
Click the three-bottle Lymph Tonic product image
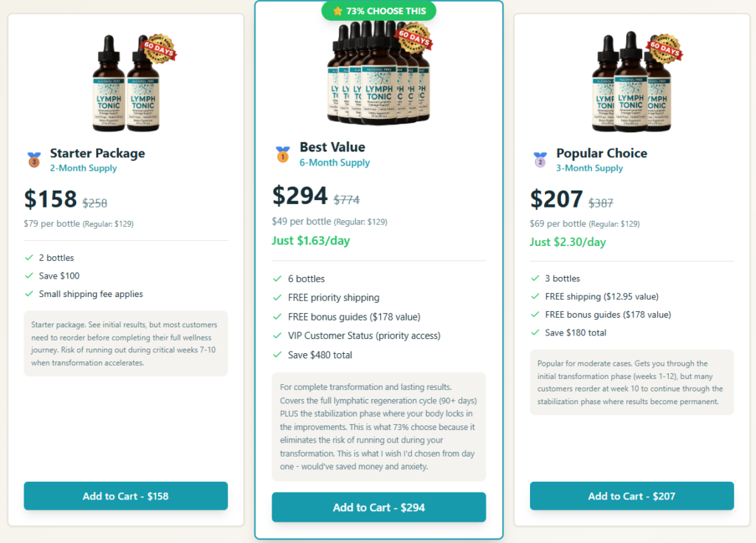pos(631,82)
